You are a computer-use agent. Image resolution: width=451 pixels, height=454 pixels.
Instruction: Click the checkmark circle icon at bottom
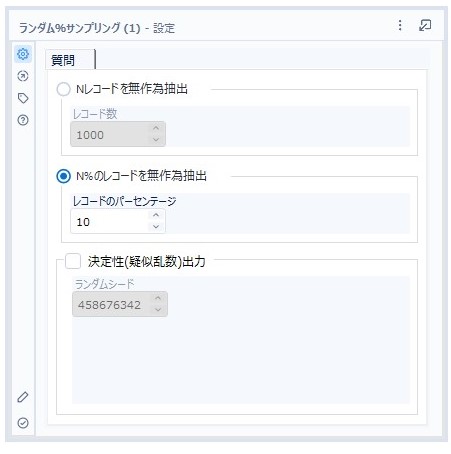(x=23, y=423)
